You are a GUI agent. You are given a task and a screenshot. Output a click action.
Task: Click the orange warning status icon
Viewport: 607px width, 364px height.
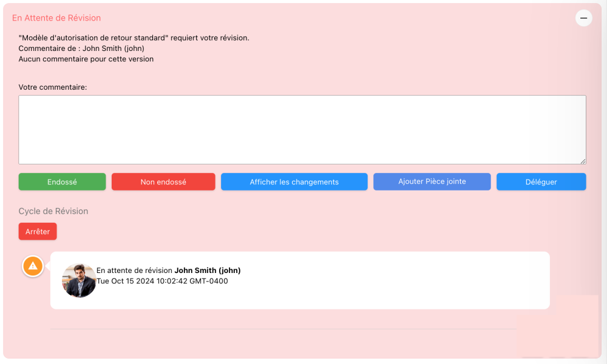[33, 266]
